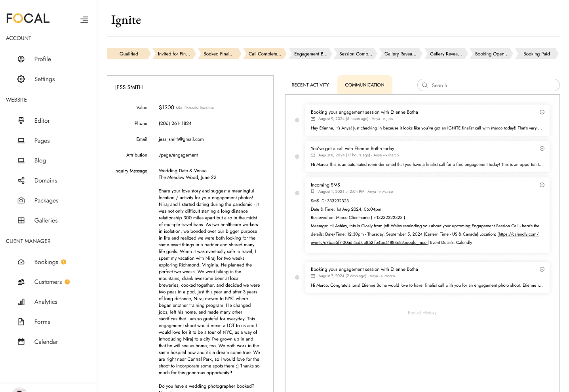Viewport: 569px width, 392px height.
Task: Click the magnifier icon in Search box
Action: [x=425, y=85]
